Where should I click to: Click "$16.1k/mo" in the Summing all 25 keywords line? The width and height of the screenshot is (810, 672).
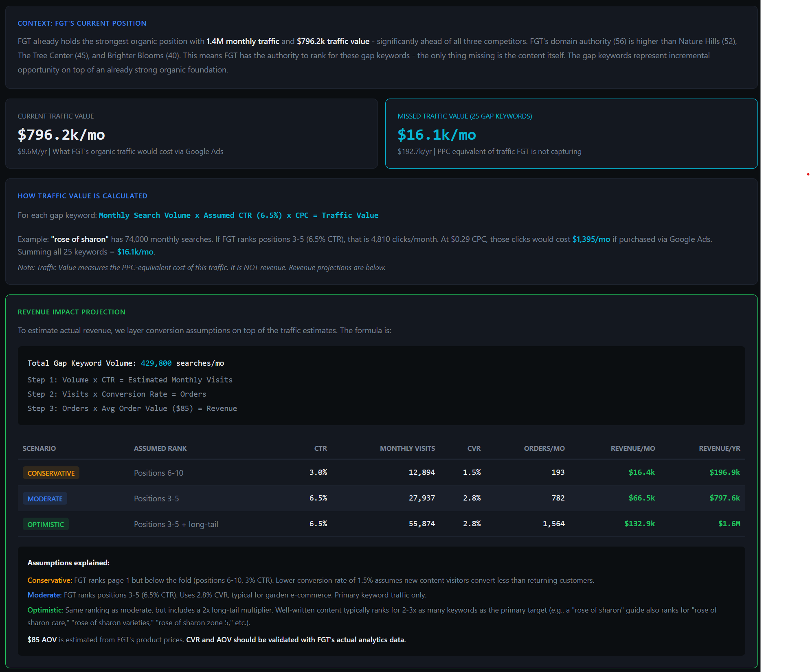(135, 252)
